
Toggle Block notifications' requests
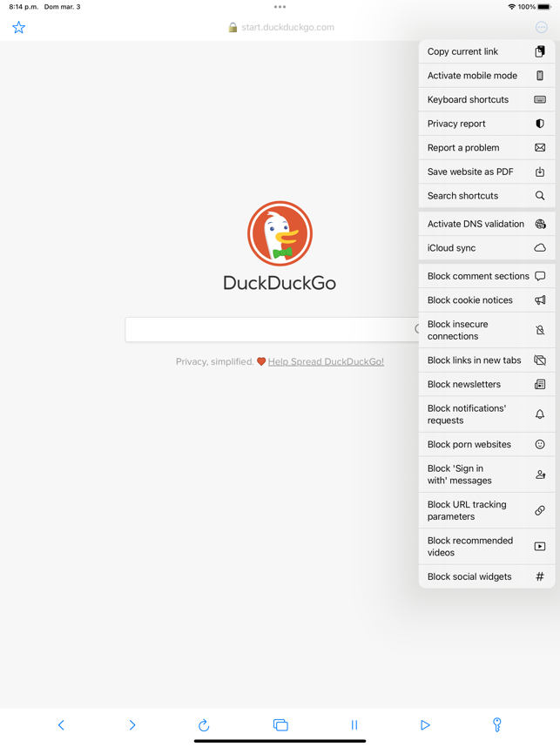[487, 414]
